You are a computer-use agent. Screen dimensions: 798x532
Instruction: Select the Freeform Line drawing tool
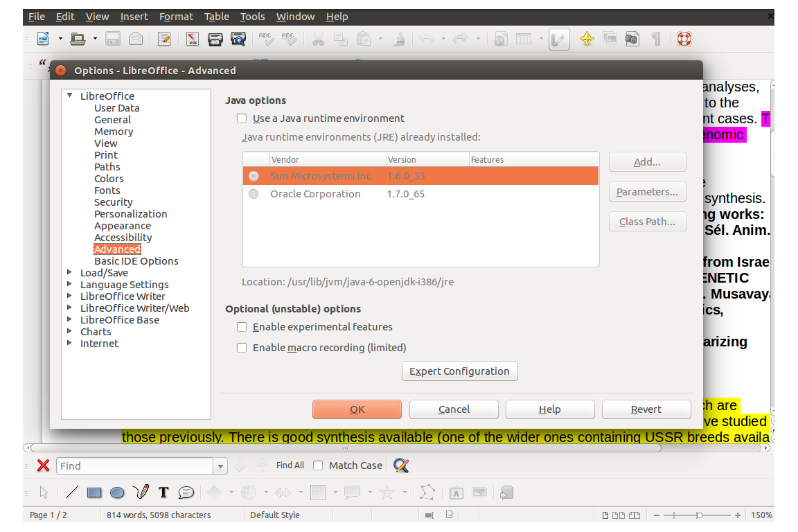(141, 492)
